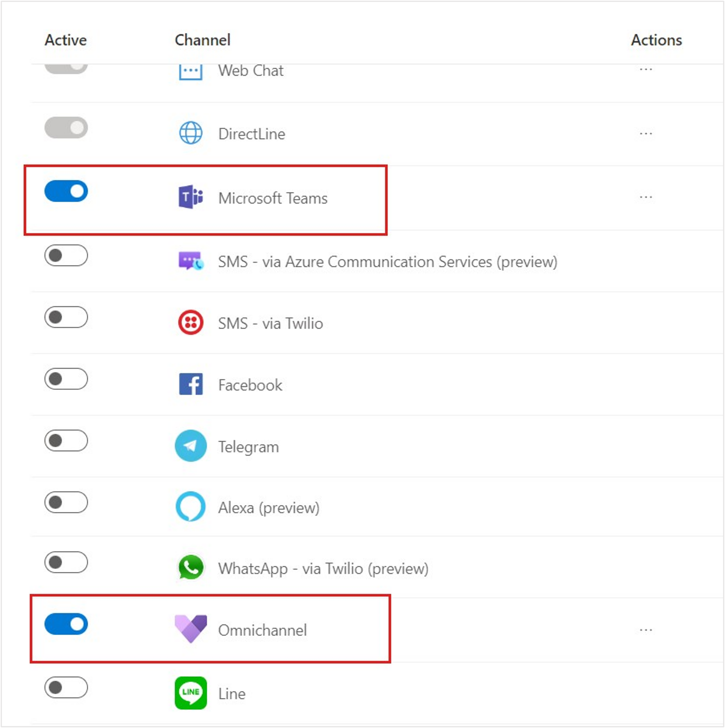
Task: Click the Active column header
Action: tap(66, 40)
